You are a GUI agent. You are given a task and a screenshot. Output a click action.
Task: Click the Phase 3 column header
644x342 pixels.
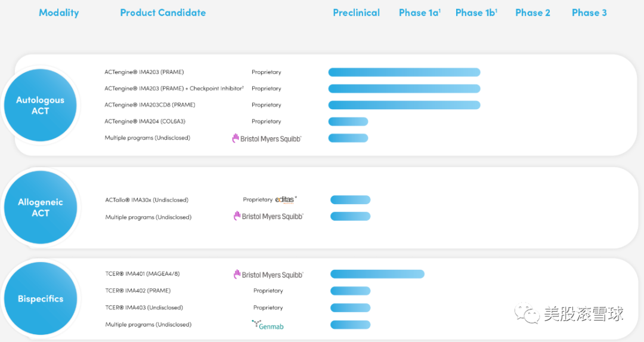click(x=589, y=13)
